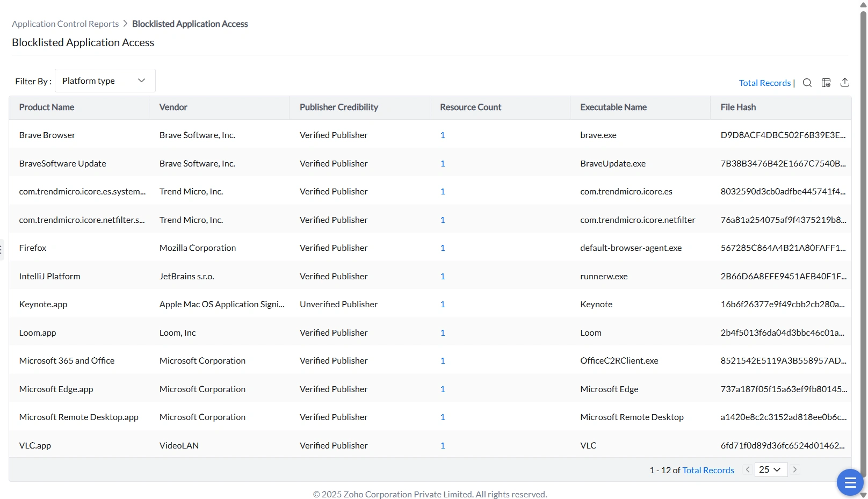Open resource count for Microsoft Remote Desktop.app

pyautogui.click(x=443, y=417)
